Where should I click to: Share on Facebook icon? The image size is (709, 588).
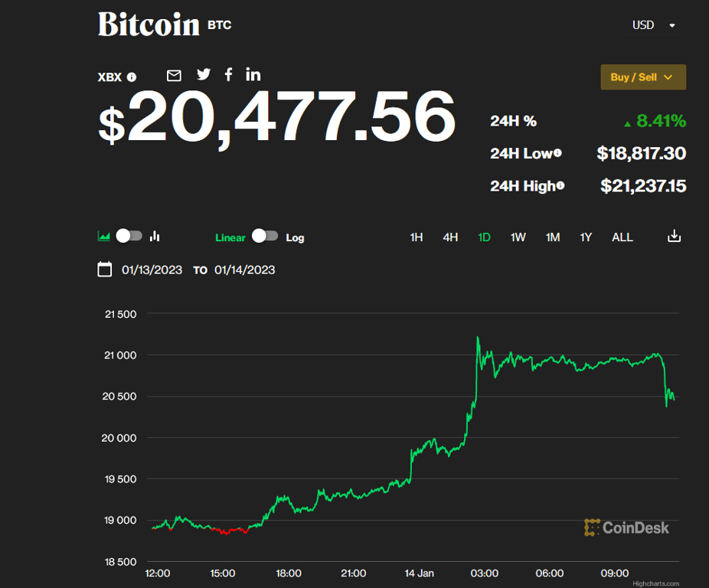click(228, 74)
